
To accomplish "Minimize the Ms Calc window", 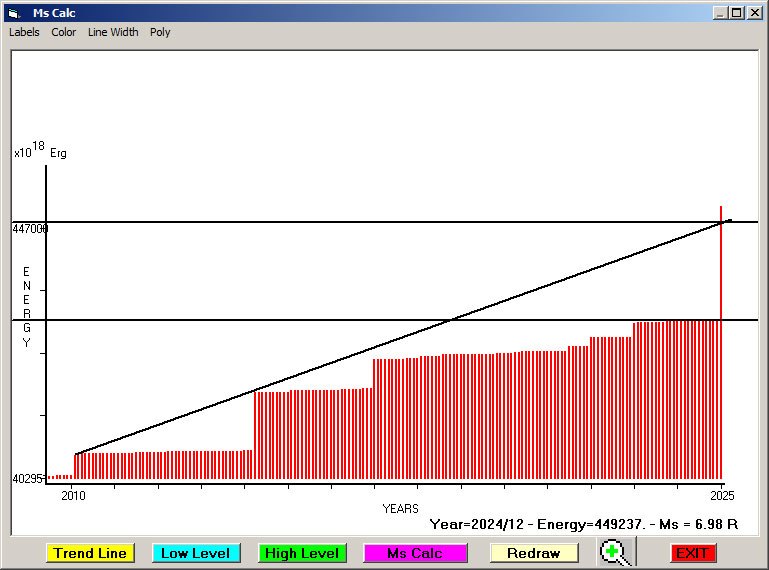I will tap(720, 13).
